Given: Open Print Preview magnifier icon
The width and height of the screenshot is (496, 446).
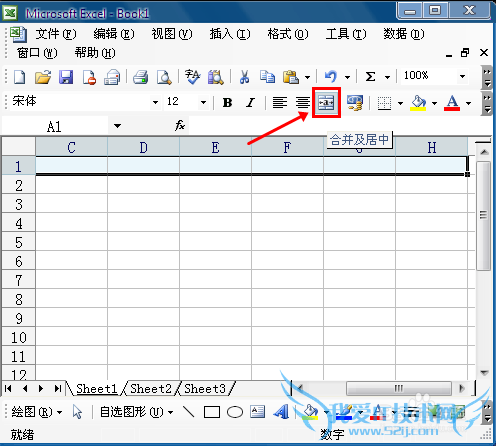Looking at the screenshot, I should tap(164, 77).
